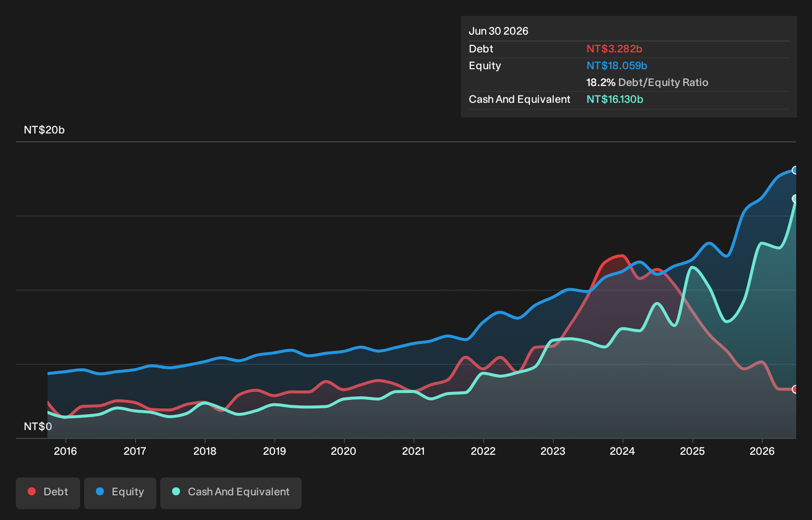Click the 2019 x-axis label
The height and width of the screenshot is (520, 812).
tap(274, 451)
